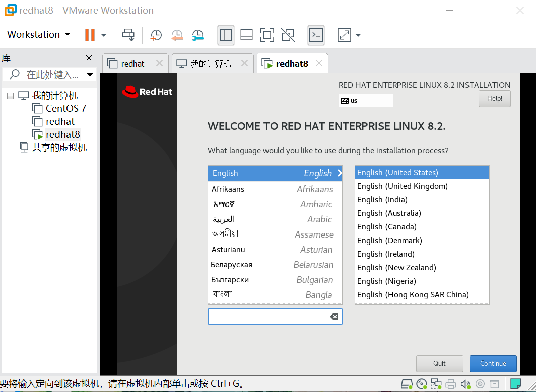
Task: Close the redhat tab
Action: click(x=159, y=63)
